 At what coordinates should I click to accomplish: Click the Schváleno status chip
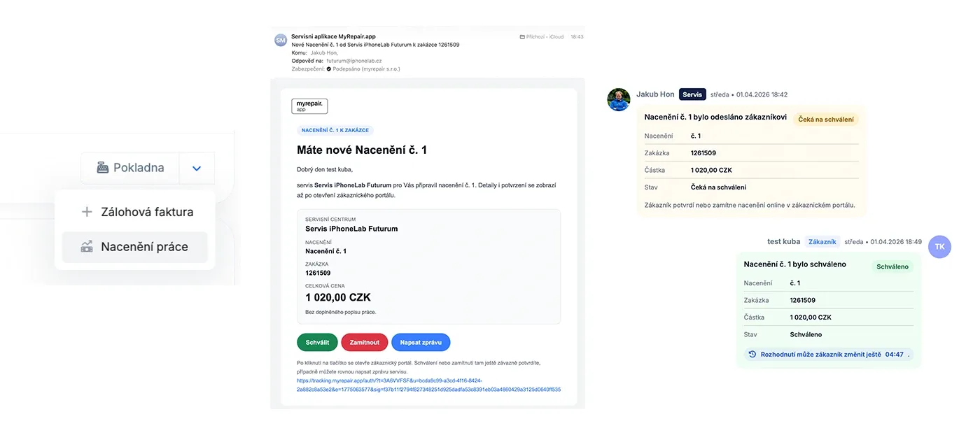(892, 266)
